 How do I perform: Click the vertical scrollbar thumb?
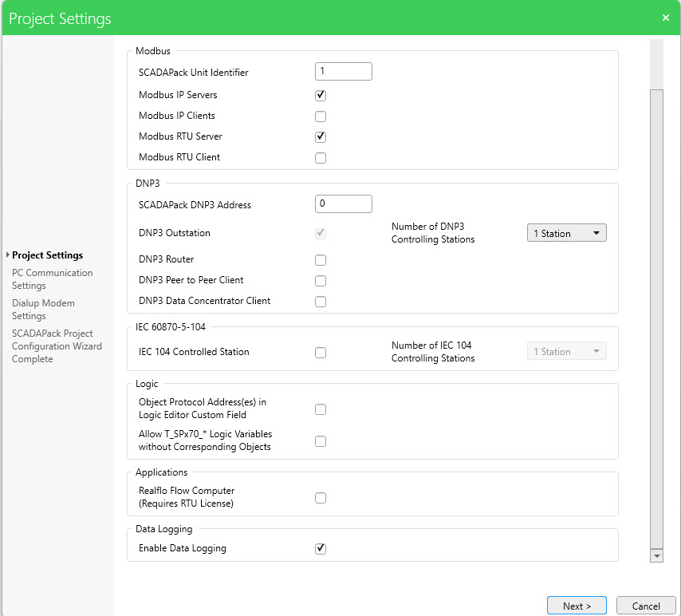[656, 319]
